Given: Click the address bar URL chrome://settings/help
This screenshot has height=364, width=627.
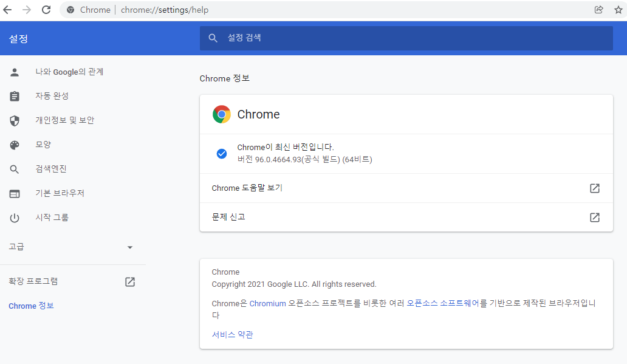Looking at the screenshot, I should (165, 10).
